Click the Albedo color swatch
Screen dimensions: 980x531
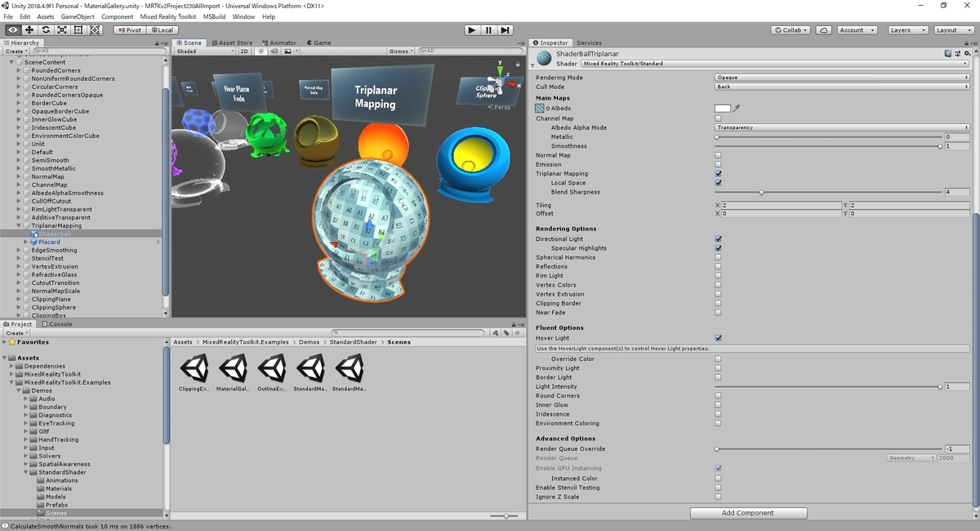[723, 108]
